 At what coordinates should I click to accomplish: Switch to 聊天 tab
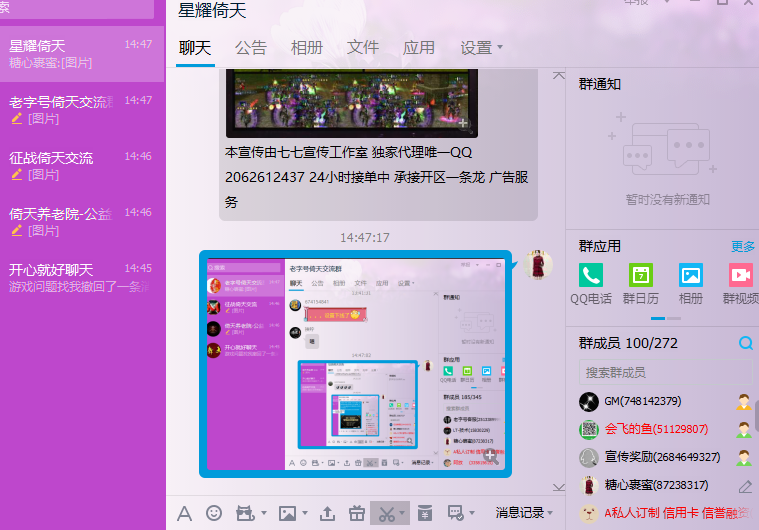tap(195, 48)
